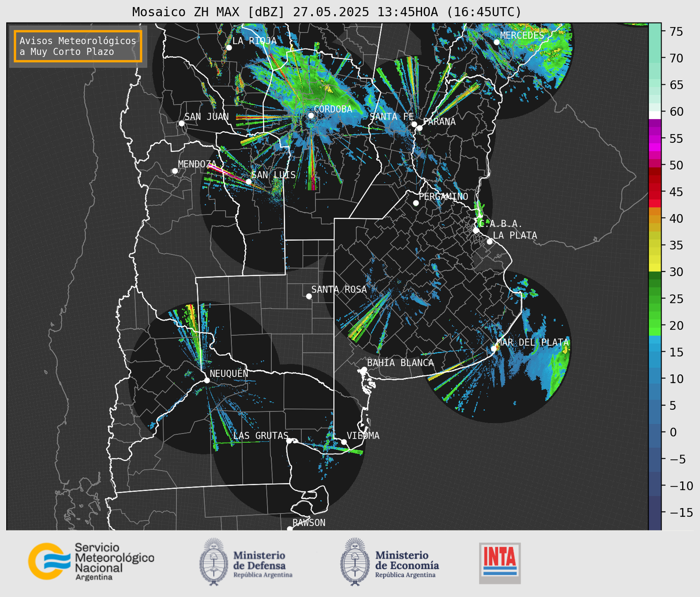700x597 pixels.
Task: Click the INTA logo
Action: pos(500,563)
